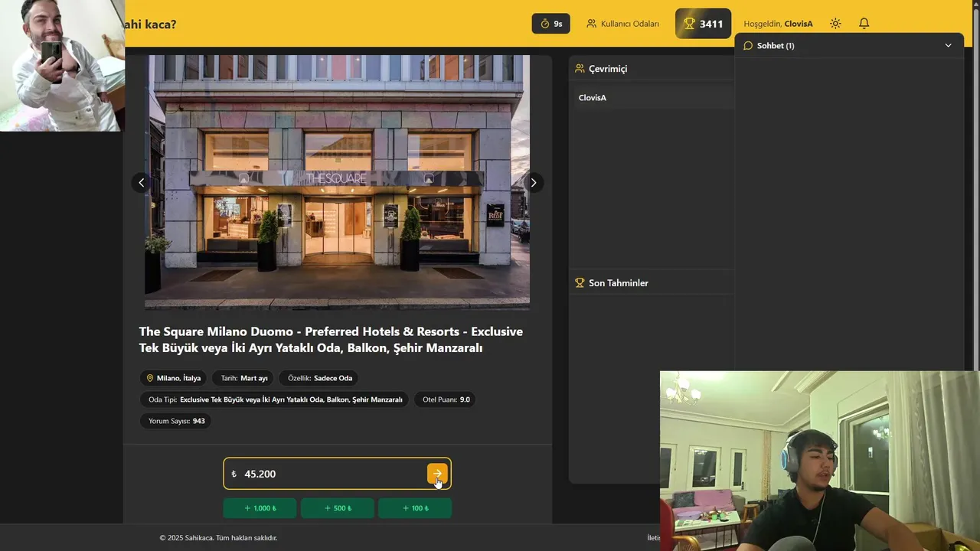Viewport: 980px width, 551px height.
Task: Click the Tarih: Mart ayı tag
Action: (244, 378)
